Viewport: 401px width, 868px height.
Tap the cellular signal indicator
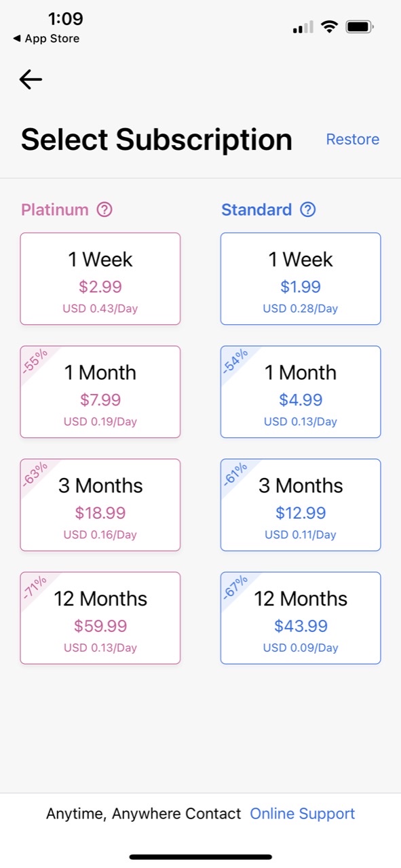click(302, 26)
